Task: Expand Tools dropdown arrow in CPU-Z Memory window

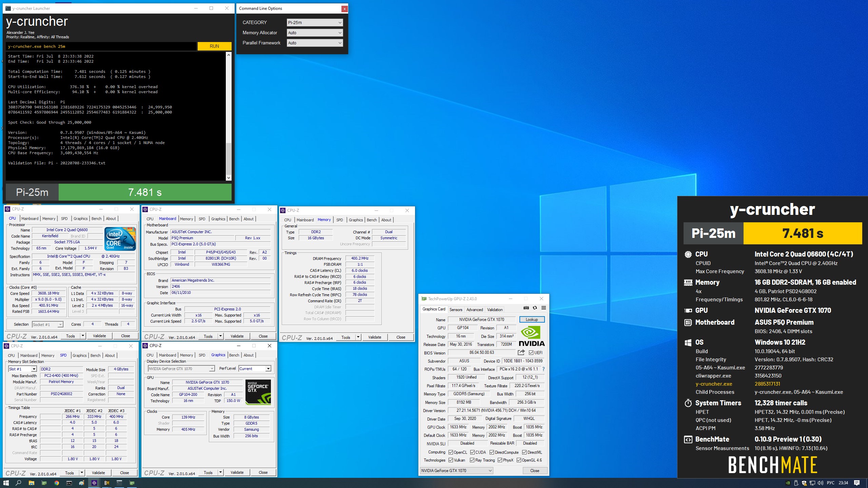Action: (x=358, y=337)
